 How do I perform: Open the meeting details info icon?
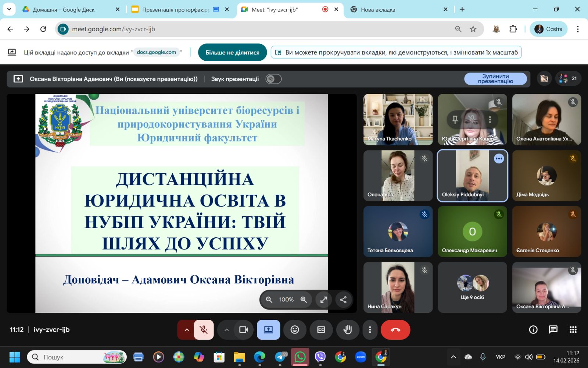[x=533, y=330]
